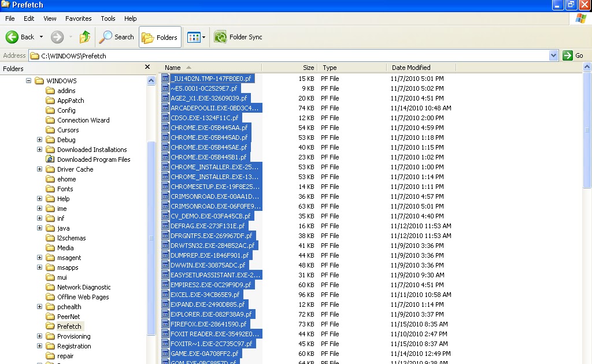Click the folder tree vertical scrollbar thumb

(x=151, y=238)
